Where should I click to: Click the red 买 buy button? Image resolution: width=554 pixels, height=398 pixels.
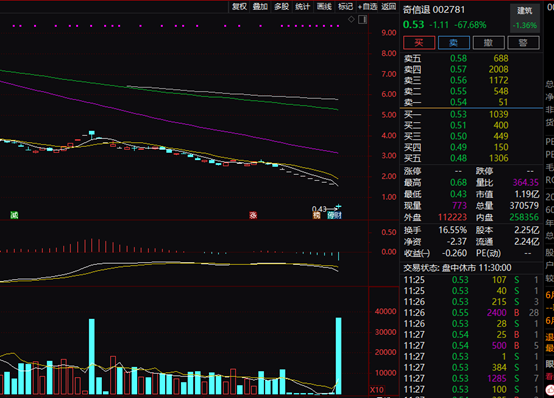(x=419, y=43)
